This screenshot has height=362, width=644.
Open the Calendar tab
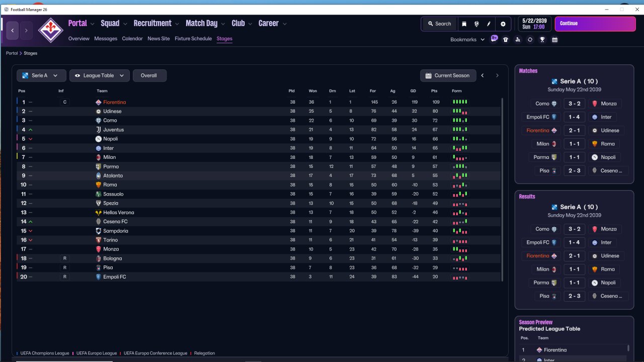pyautogui.click(x=132, y=39)
